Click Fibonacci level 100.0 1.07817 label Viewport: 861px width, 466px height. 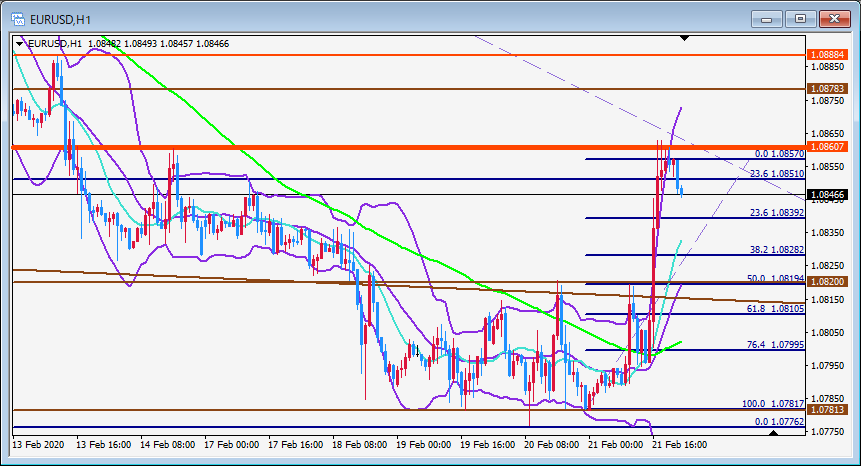click(773, 403)
